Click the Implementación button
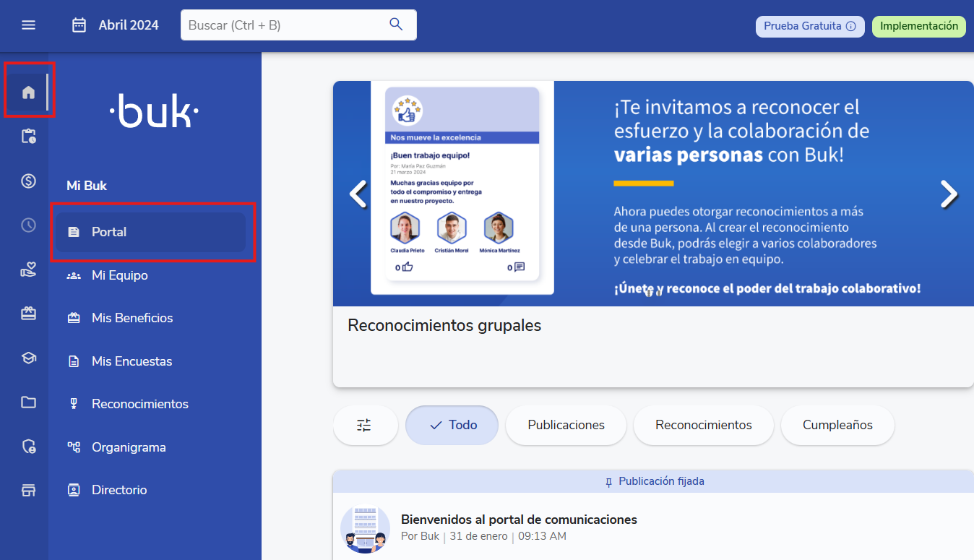The width and height of the screenshot is (974, 560). [918, 26]
